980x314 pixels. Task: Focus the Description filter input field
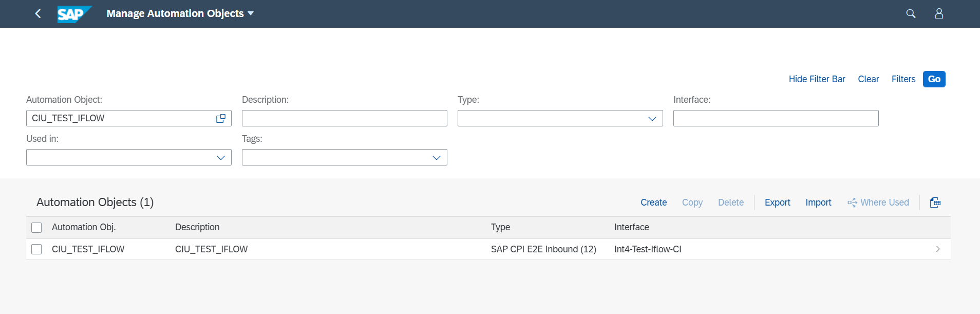(x=345, y=118)
